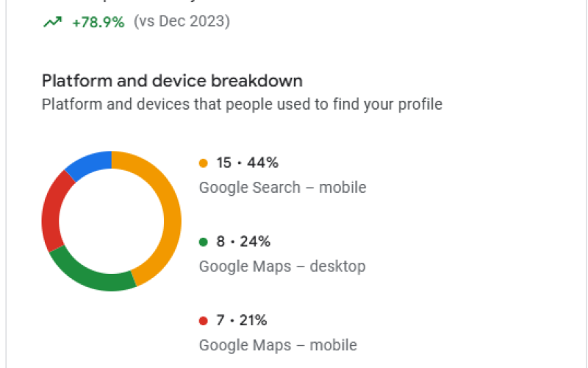Click the red slice of the donut chart
The width and height of the screenshot is (588, 368).
click(x=53, y=212)
